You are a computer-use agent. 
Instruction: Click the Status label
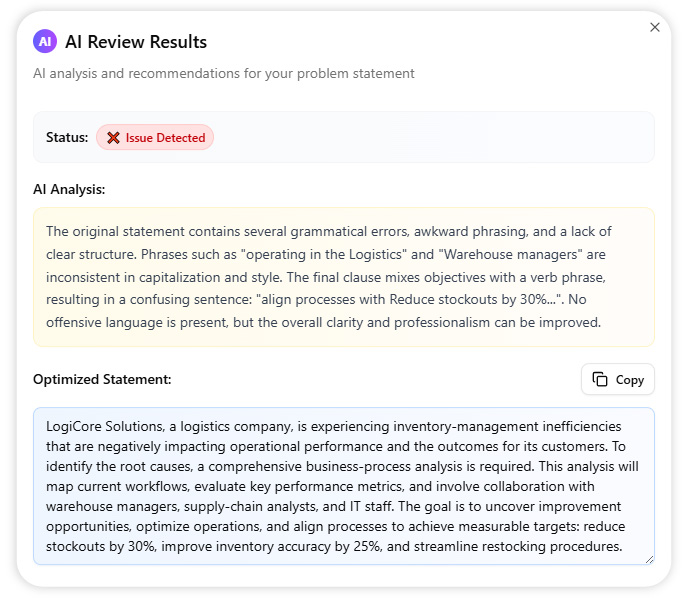click(x=67, y=138)
